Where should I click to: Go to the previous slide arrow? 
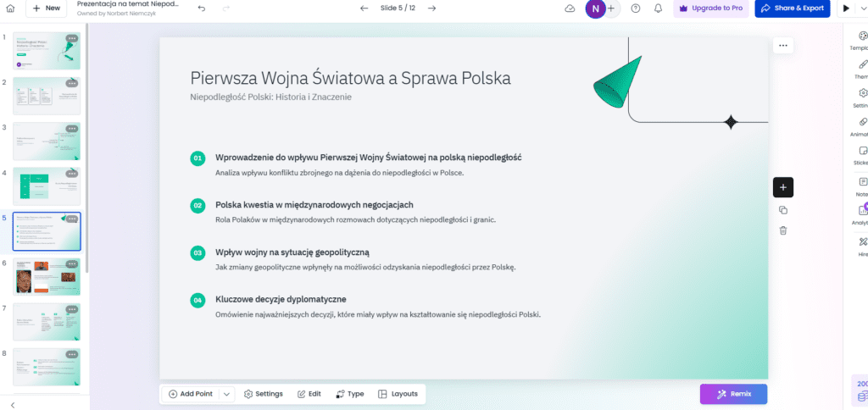tap(364, 8)
